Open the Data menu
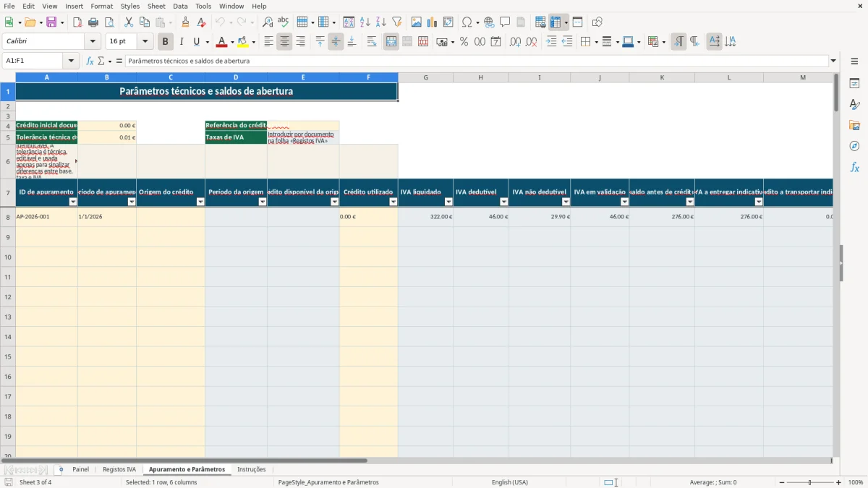The height and width of the screenshot is (488, 868). tap(180, 6)
